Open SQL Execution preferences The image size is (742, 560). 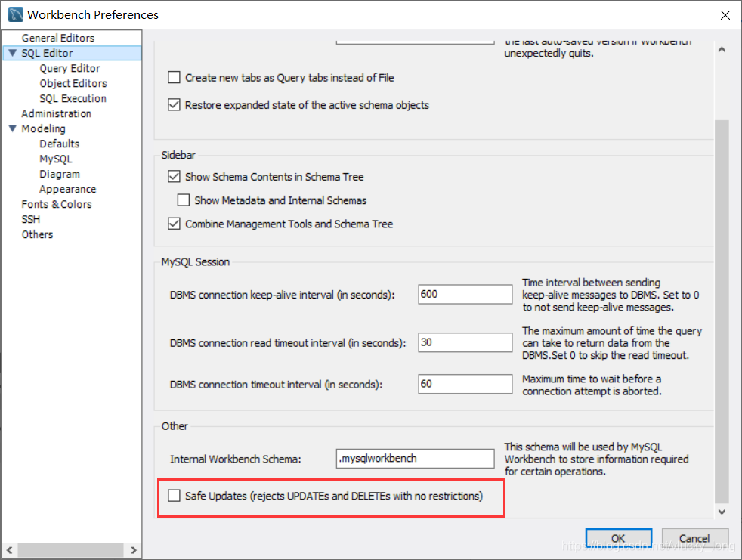coord(73,98)
